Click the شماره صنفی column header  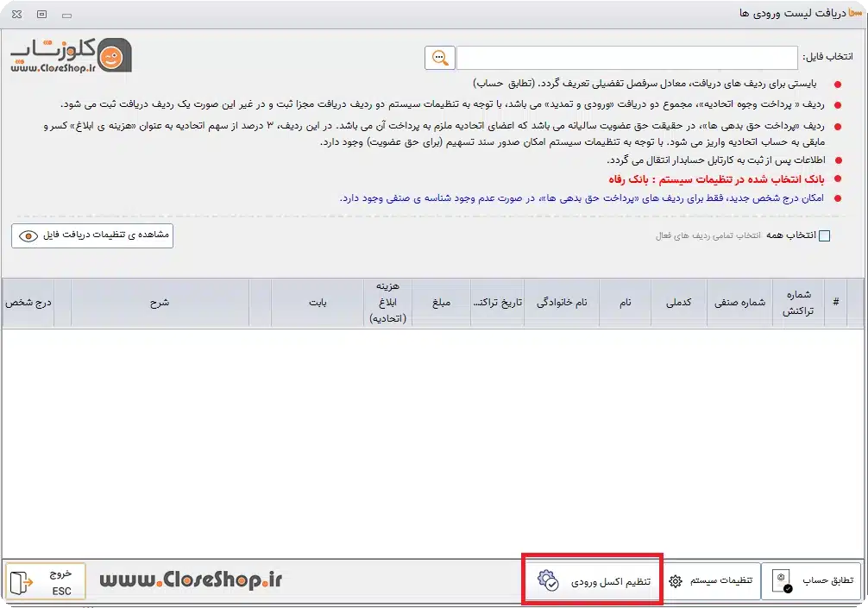739,303
